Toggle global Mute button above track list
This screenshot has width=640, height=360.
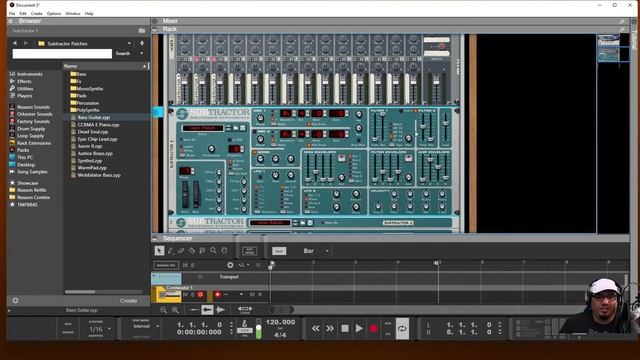pyautogui.click(x=185, y=265)
